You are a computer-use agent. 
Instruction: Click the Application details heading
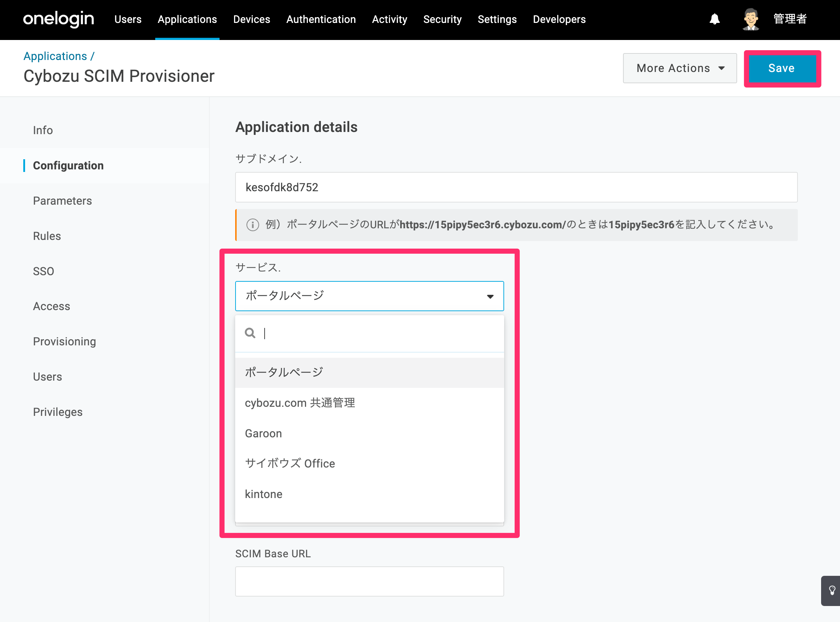tap(296, 127)
